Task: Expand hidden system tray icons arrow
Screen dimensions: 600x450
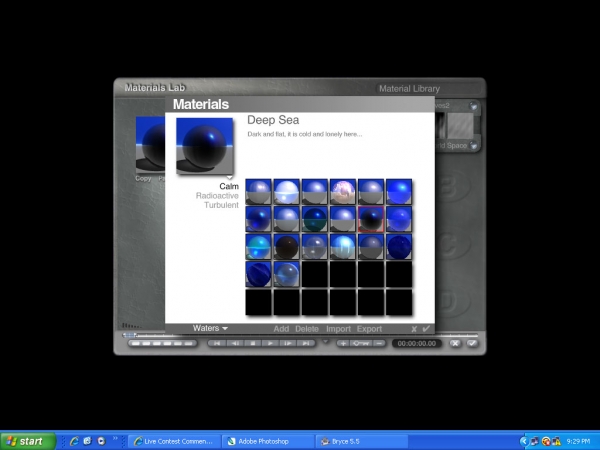Action: tap(524, 442)
